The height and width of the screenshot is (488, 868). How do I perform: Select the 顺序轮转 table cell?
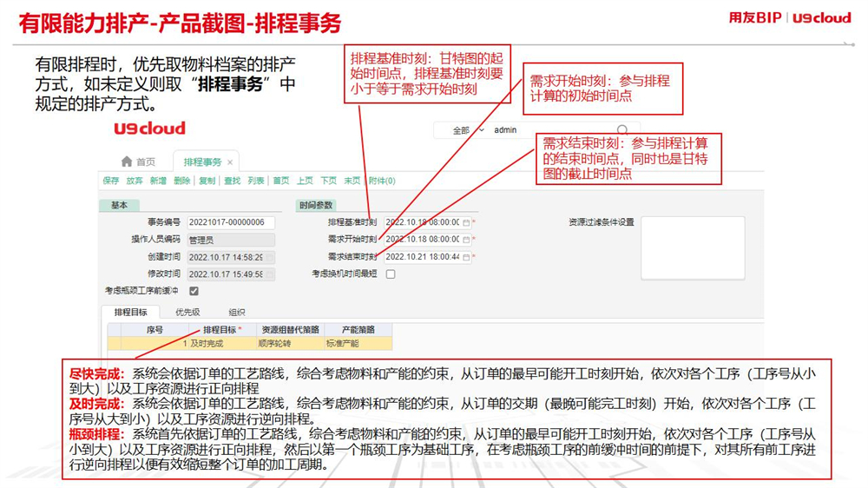pos(290,344)
